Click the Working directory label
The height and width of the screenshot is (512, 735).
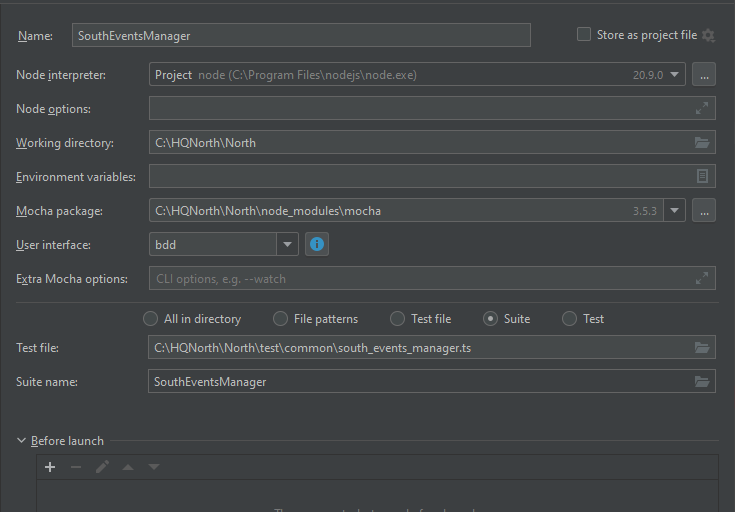click(65, 143)
